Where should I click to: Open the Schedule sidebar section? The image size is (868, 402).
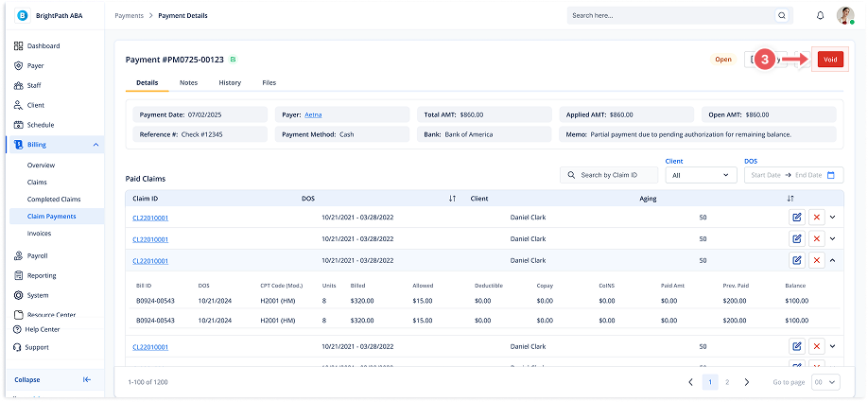tap(43, 125)
